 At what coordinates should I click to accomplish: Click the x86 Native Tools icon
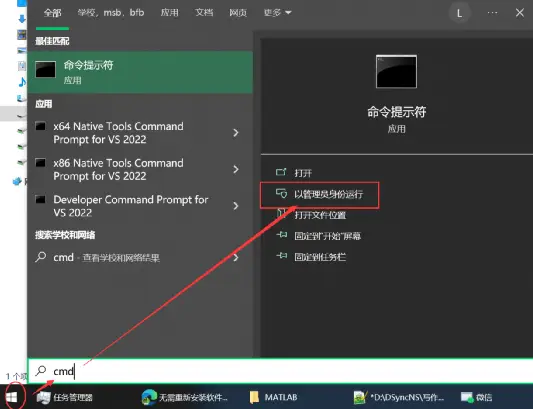click(40, 163)
